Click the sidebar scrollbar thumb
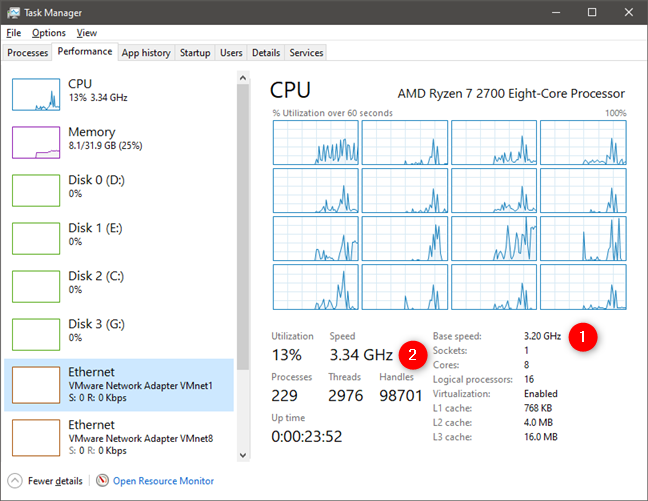The height and width of the screenshot is (501, 648). pos(243,227)
